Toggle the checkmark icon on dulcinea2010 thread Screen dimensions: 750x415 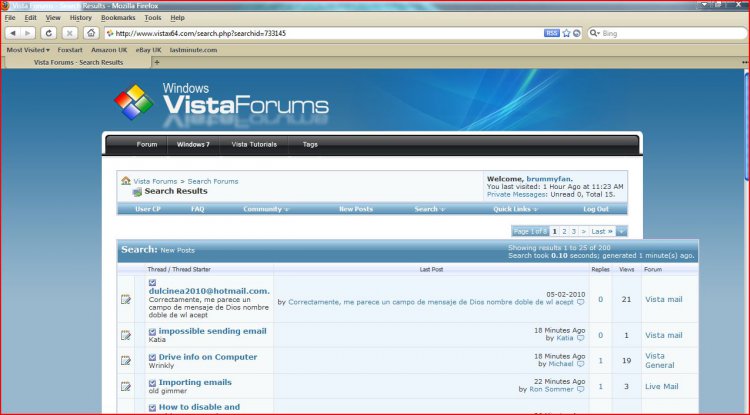[x=152, y=283]
